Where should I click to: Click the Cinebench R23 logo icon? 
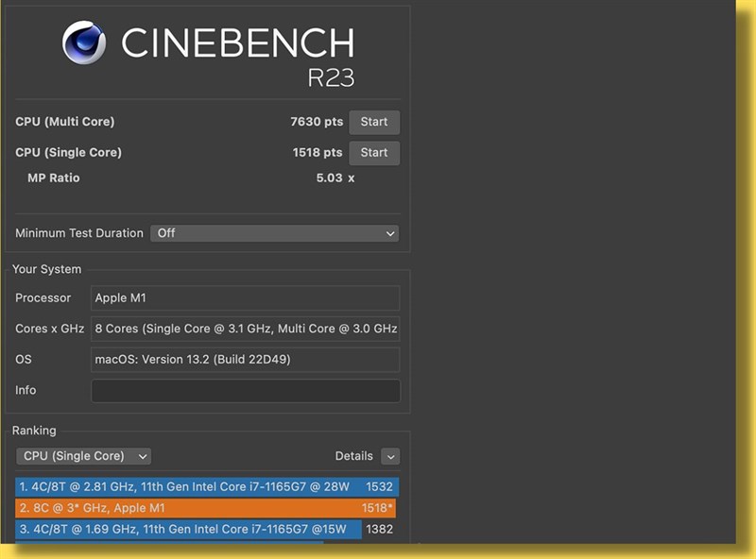(84, 42)
